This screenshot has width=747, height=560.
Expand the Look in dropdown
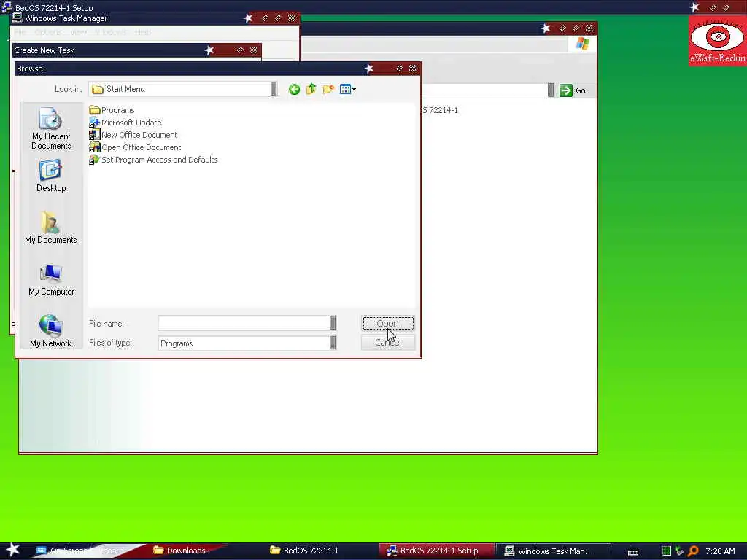[274, 89]
